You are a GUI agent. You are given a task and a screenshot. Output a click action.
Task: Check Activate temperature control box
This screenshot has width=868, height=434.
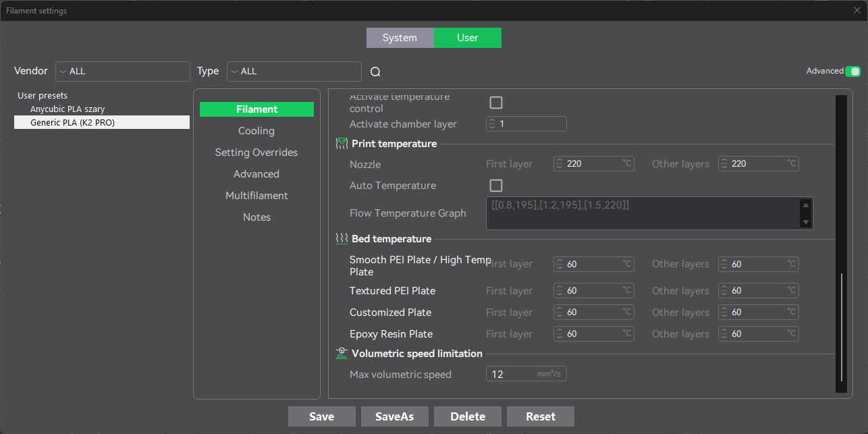tap(496, 103)
